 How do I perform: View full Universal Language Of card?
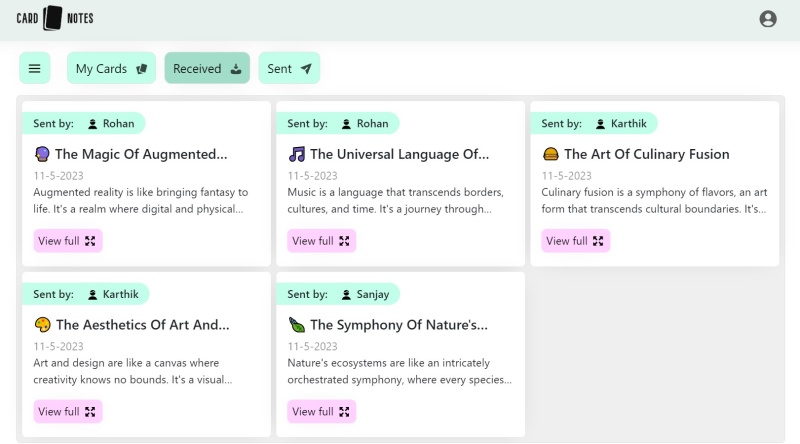click(x=322, y=241)
